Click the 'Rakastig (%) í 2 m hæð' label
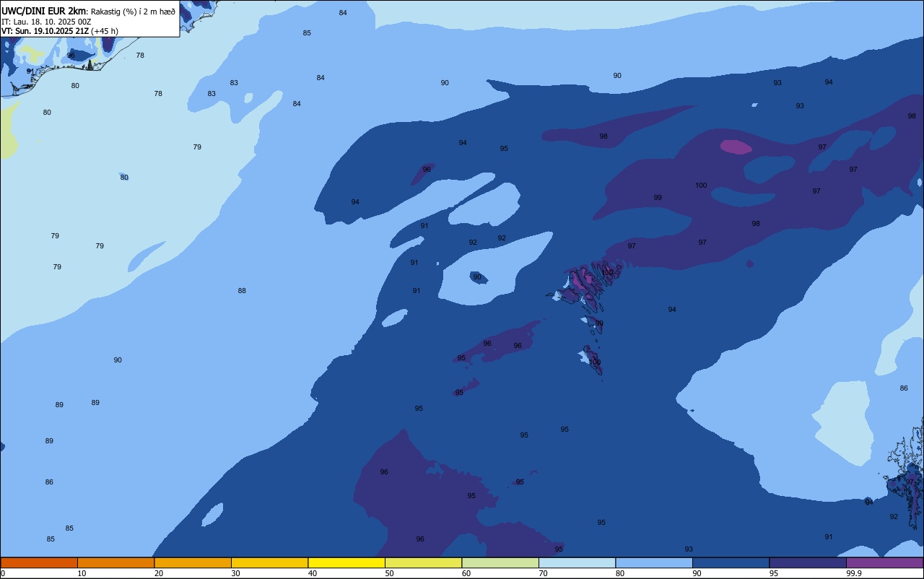Screen dimensions: 924x579 (133, 12)
